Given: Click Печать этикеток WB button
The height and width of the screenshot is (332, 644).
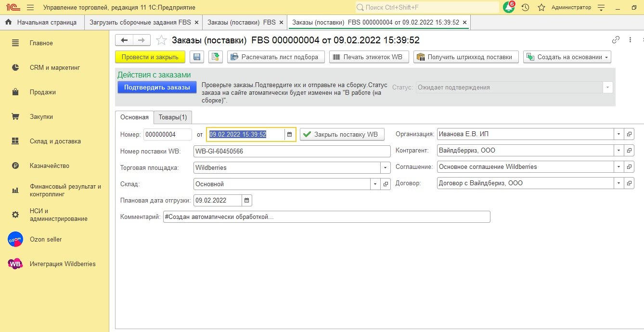Looking at the screenshot, I should (369, 57).
